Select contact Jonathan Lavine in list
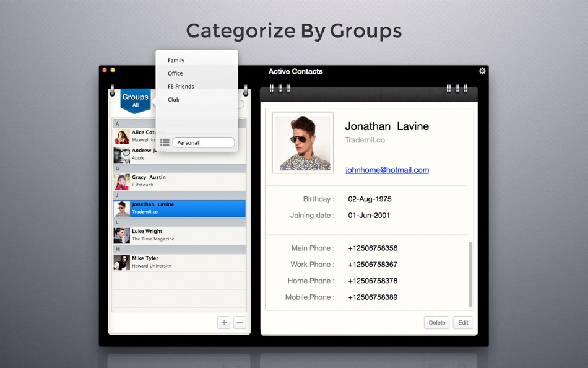This screenshot has width=588, height=368. [x=179, y=208]
